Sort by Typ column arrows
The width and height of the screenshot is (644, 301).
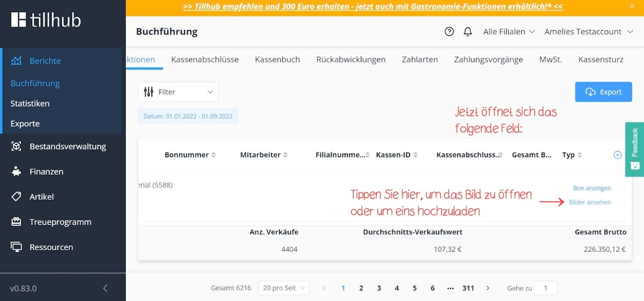579,155
